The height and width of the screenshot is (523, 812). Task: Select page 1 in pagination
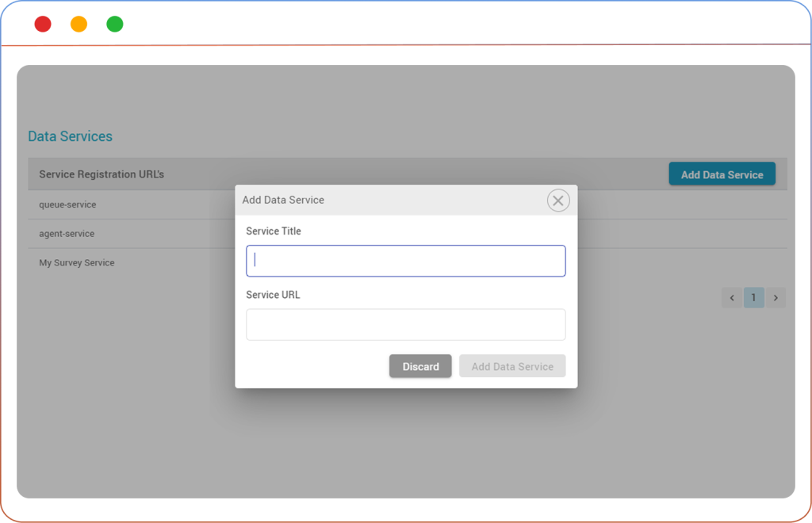tap(753, 298)
